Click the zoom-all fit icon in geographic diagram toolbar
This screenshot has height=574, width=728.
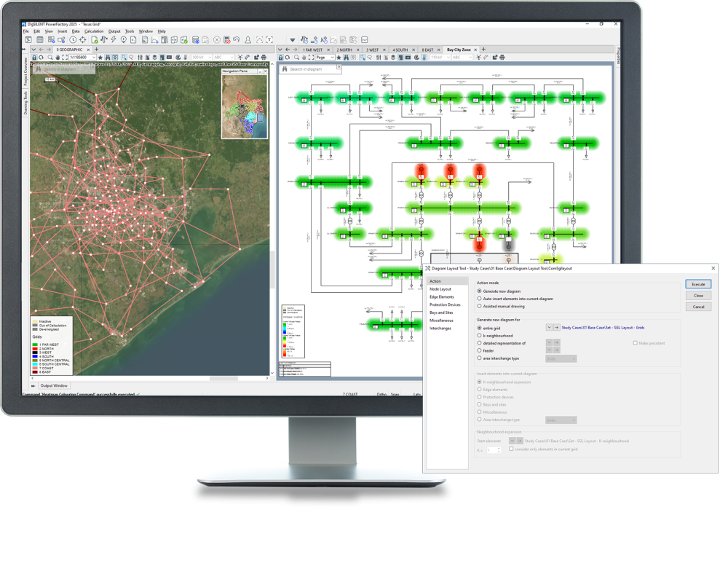65,58
